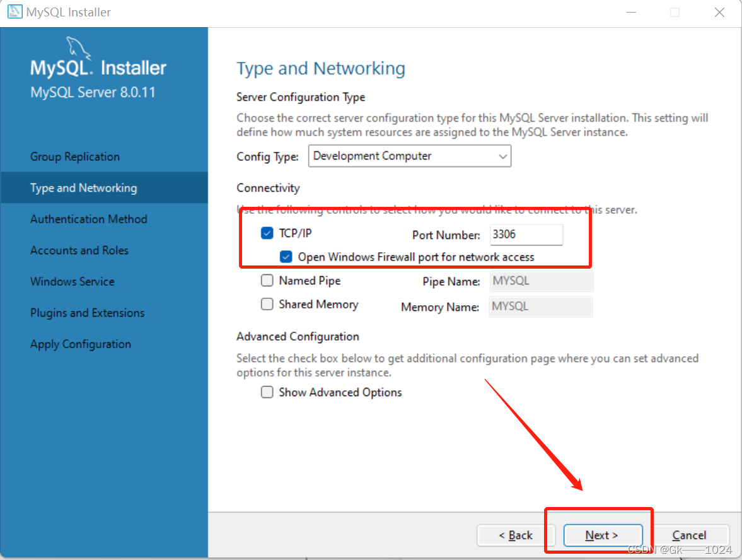Click the Port Number input field

(526, 235)
